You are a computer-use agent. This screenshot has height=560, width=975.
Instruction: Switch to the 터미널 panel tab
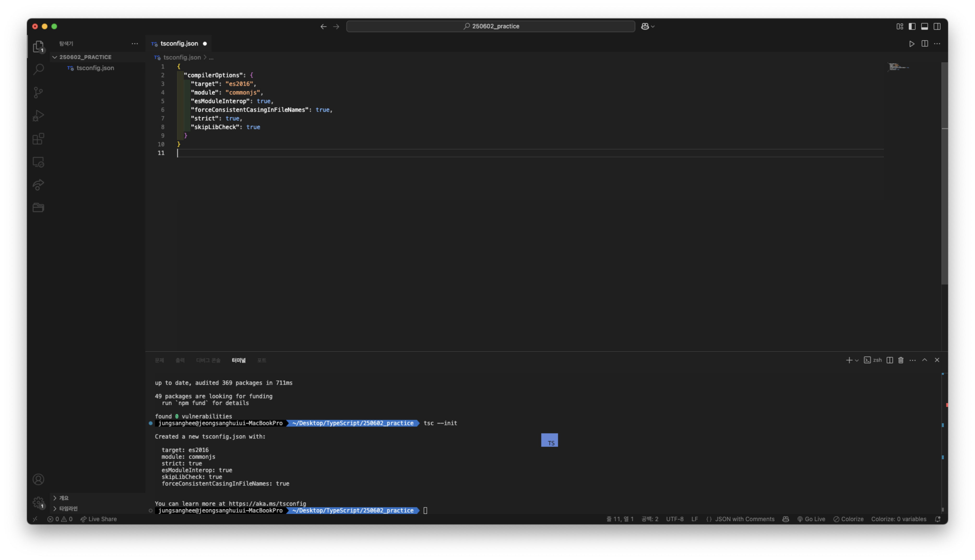238,360
